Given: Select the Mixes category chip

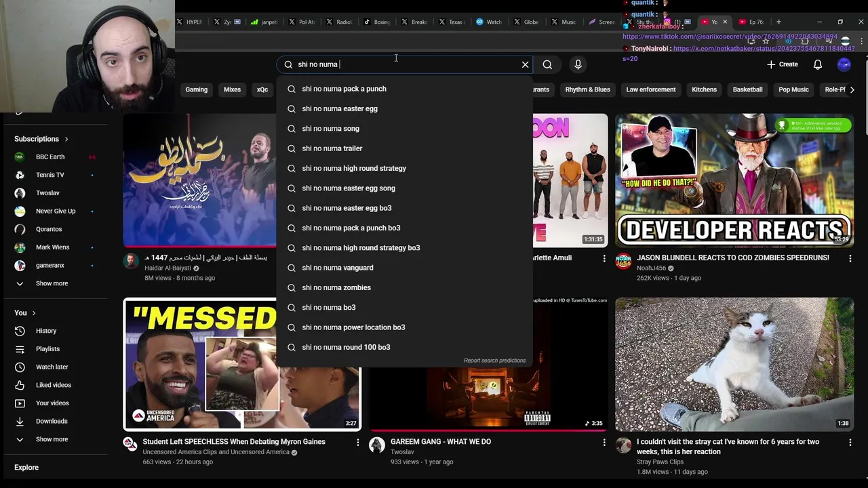Looking at the screenshot, I should (x=232, y=89).
